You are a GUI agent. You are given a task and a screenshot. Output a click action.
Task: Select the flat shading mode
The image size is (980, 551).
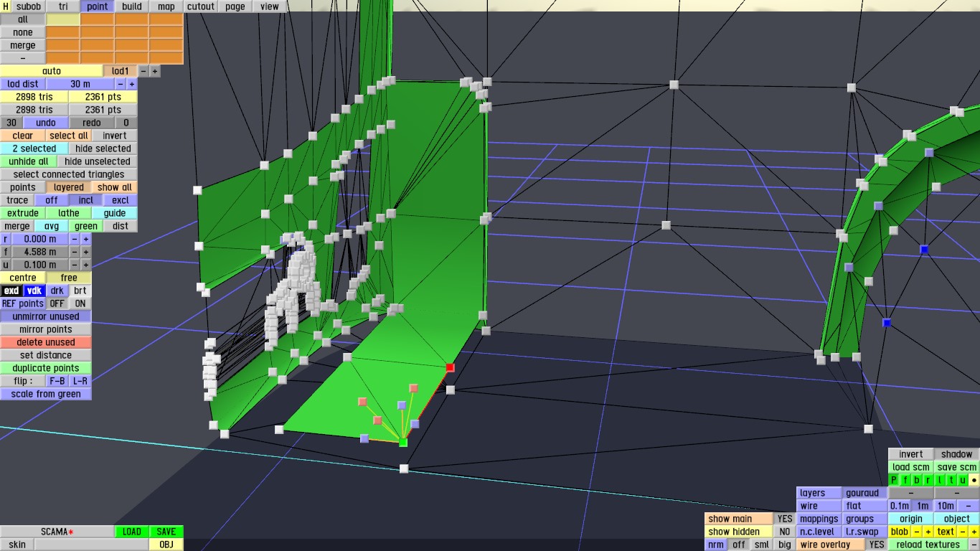865,506
